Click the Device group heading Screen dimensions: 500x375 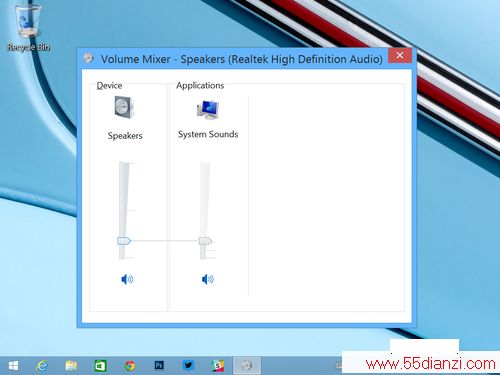[x=109, y=86]
